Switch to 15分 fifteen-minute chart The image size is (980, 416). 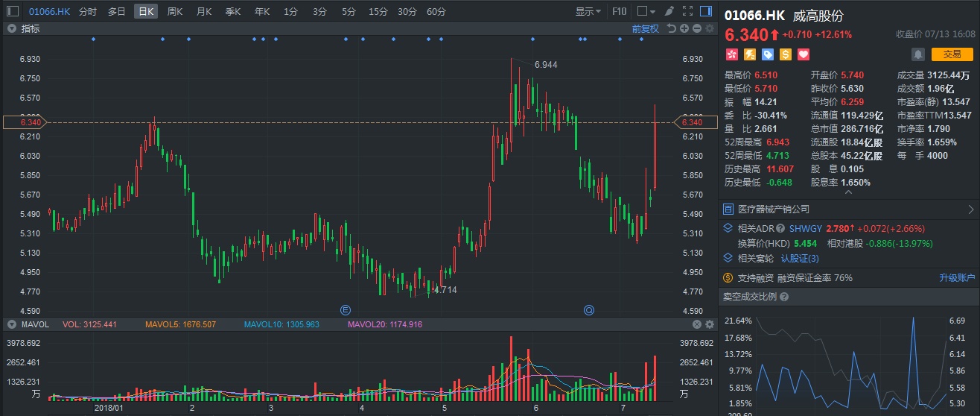(378, 11)
